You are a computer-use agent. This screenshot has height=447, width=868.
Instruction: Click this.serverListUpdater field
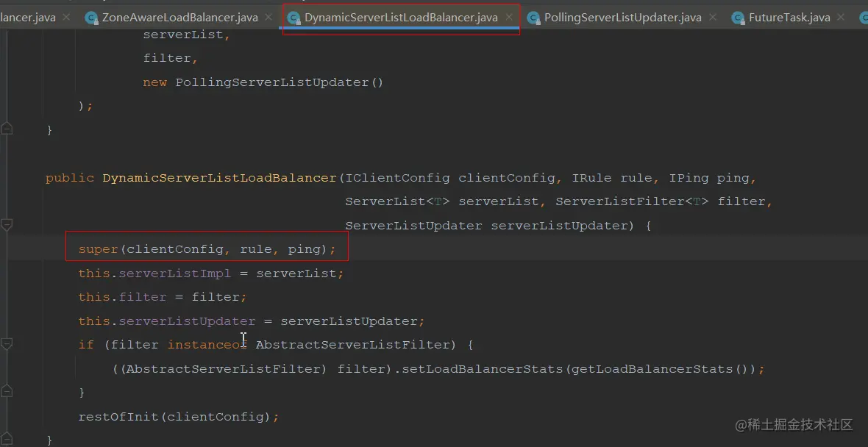pos(187,321)
